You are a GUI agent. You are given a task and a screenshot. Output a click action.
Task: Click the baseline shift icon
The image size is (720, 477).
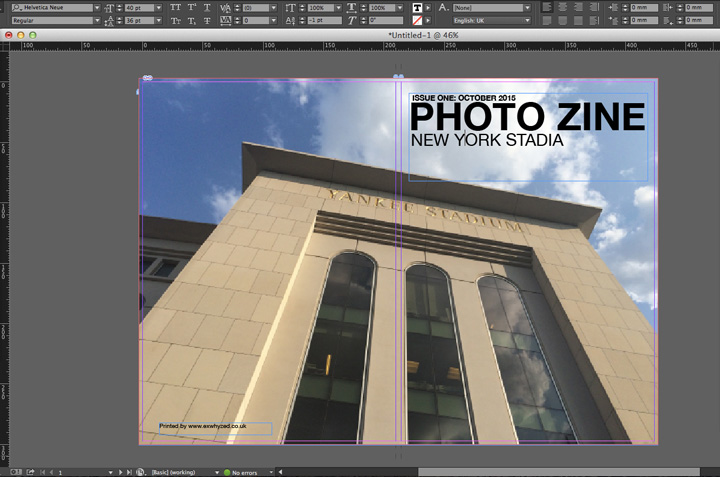[290, 21]
